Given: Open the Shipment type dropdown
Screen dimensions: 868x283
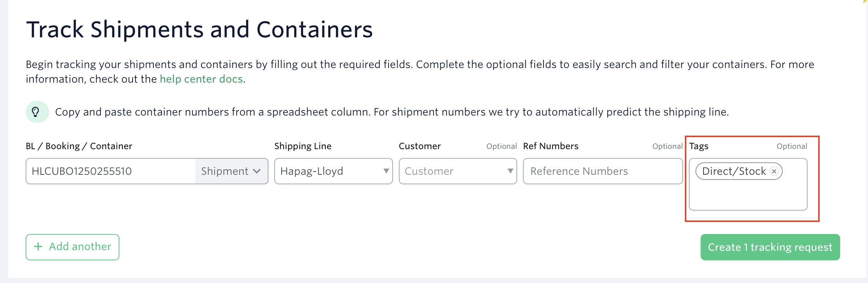Looking at the screenshot, I should pyautogui.click(x=231, y=171).
